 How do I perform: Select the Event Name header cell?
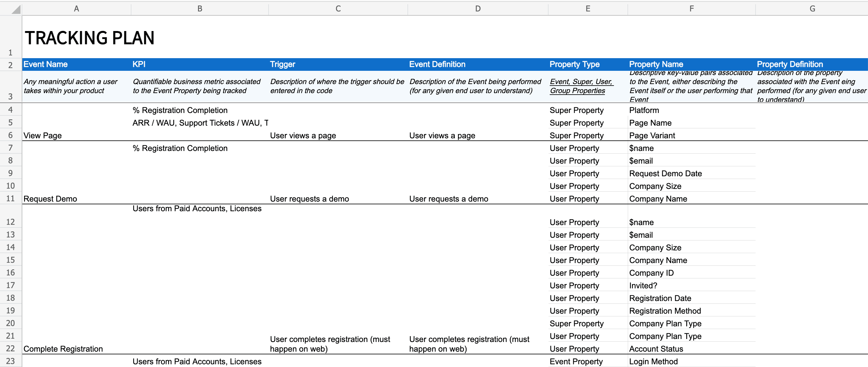click(x=45, y=64)
